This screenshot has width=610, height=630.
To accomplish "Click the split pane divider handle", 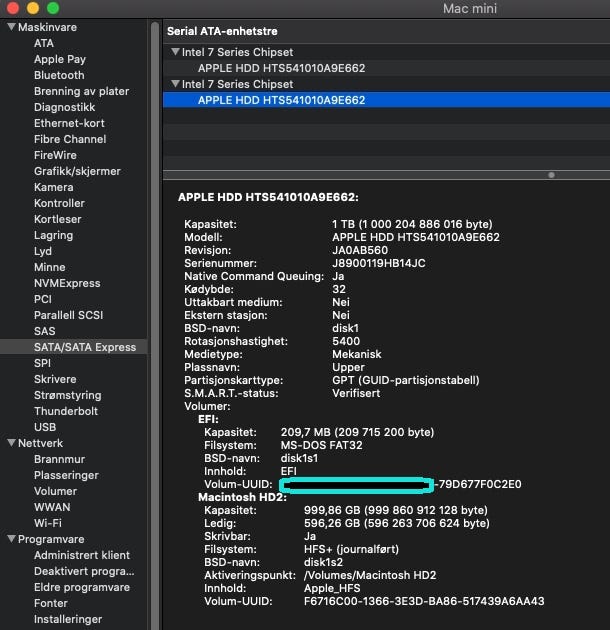I will (x=550, y=175).
